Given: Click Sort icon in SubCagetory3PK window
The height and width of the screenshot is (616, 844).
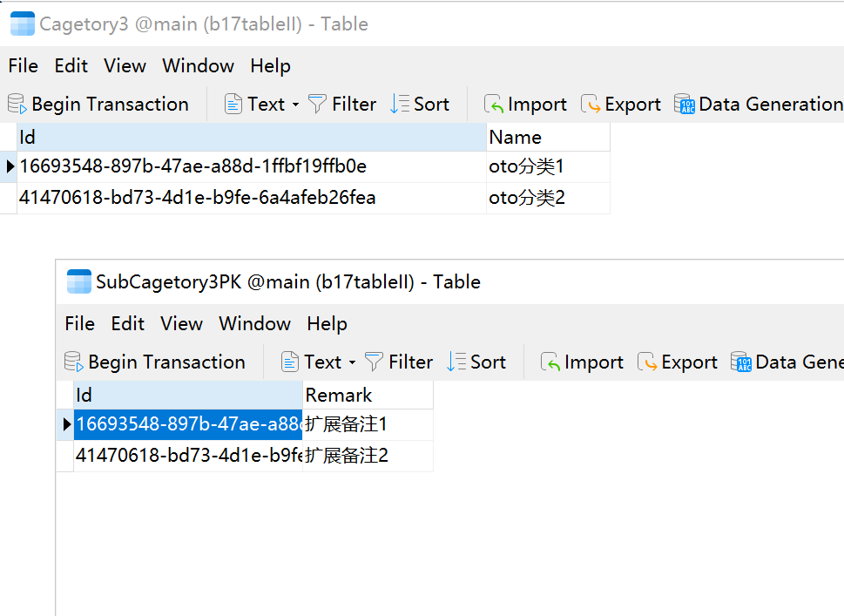Looking at the screenshot, I should coord(456,362).
